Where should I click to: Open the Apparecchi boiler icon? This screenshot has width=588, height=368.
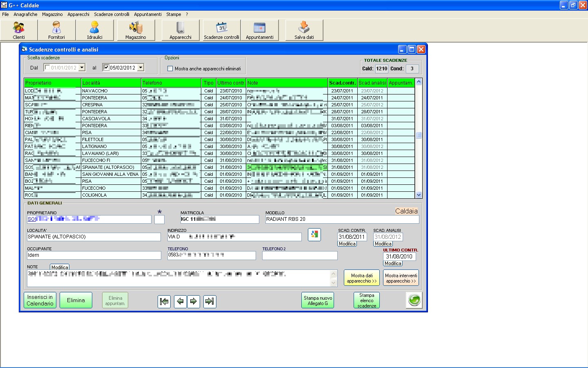point(180,30)
